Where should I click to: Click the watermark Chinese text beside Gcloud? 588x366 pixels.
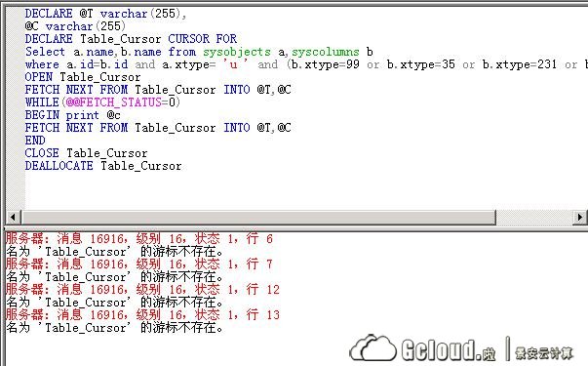click(544, 353)
